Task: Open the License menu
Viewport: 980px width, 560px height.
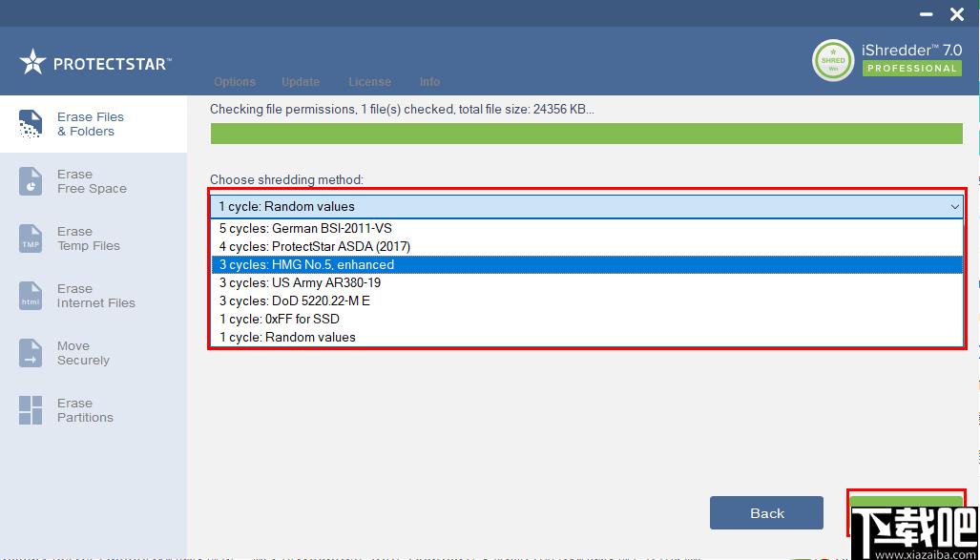Action: click(x=369, y=82)
